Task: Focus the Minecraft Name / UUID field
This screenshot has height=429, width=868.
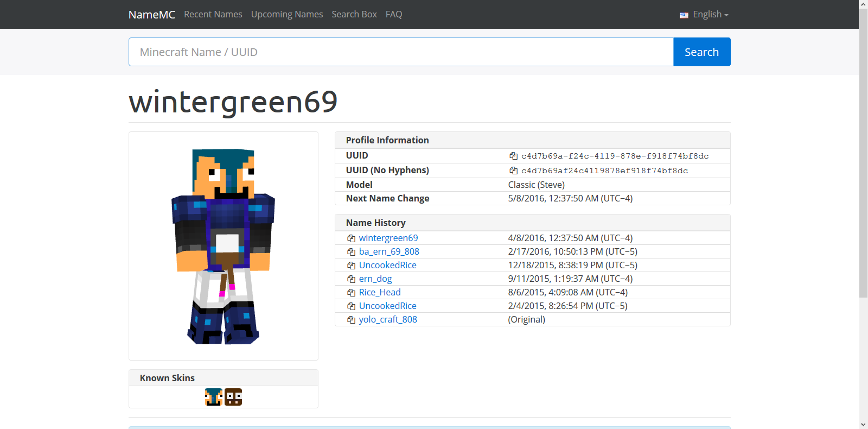Action: (x=400, y=52)
